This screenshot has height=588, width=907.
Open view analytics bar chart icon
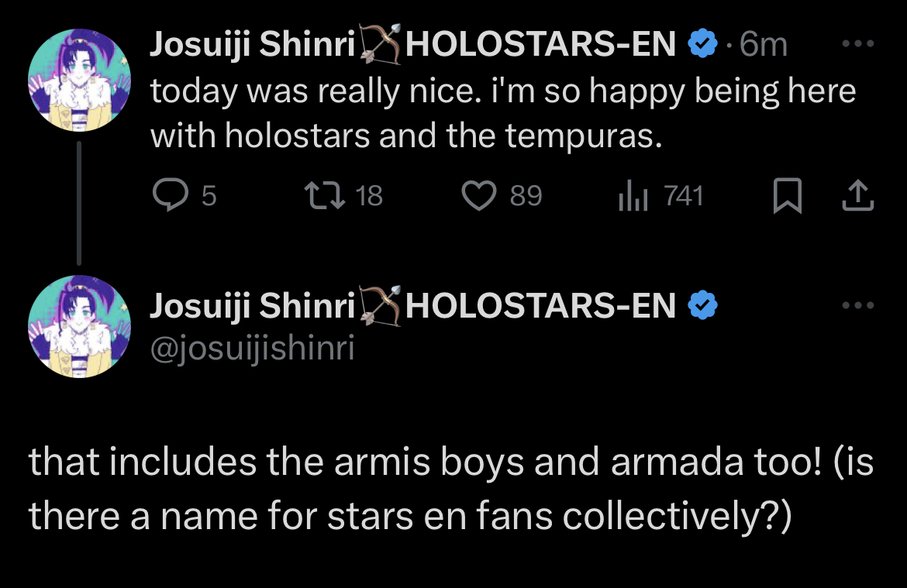[x=633, y=196]
